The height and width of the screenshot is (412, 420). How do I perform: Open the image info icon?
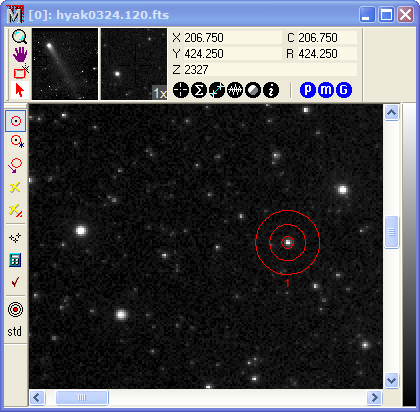(x=271, y=90)
